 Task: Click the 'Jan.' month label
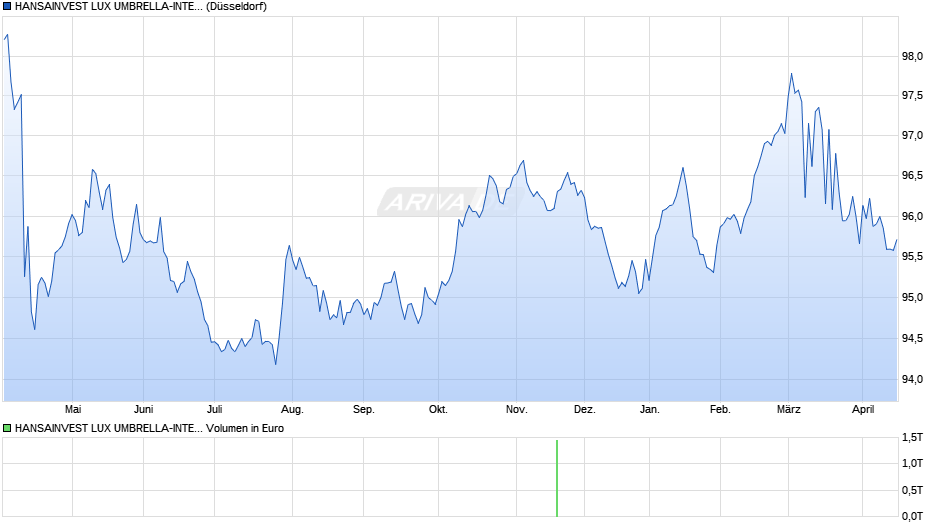pyautogui.click(x=650, y=409)
